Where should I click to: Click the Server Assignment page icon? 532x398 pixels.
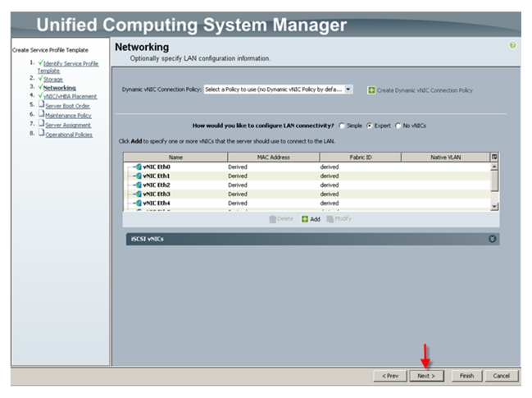click(41, 123)
